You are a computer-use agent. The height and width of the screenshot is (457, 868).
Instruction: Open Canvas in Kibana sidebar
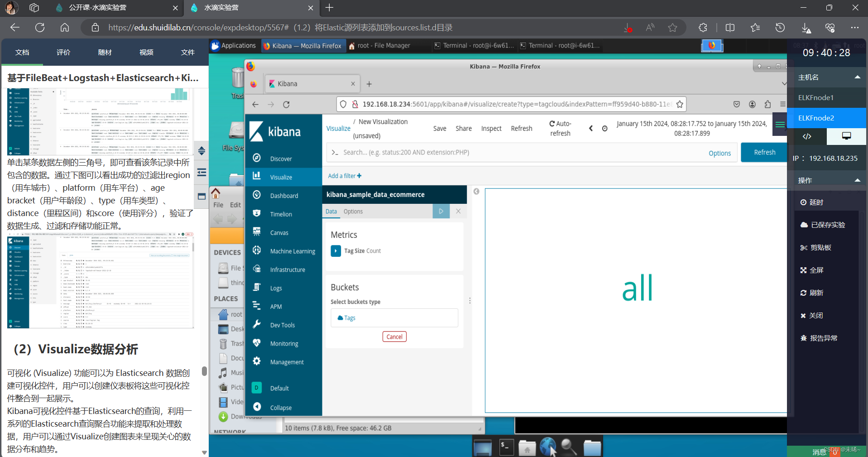[279, 233]
